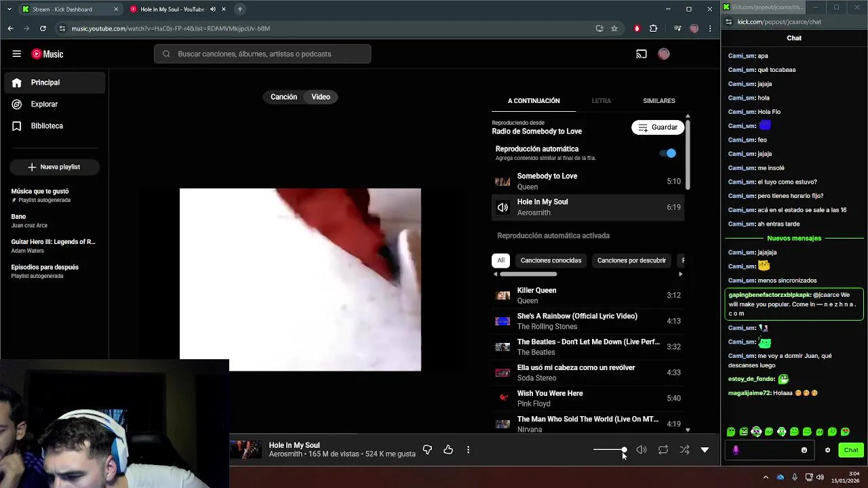Toggle repeat mode in player bar

point(663,449)
